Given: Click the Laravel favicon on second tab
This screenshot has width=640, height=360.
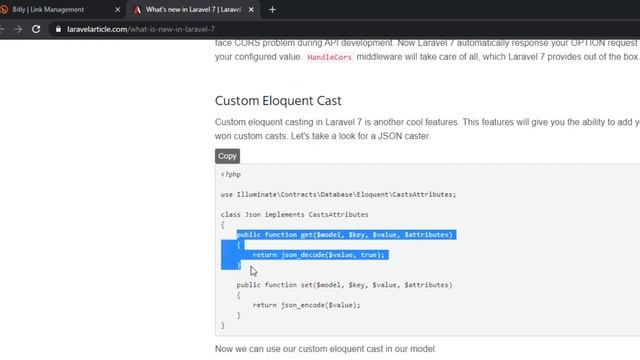Looking at the screenshot, I should point(138,10).
